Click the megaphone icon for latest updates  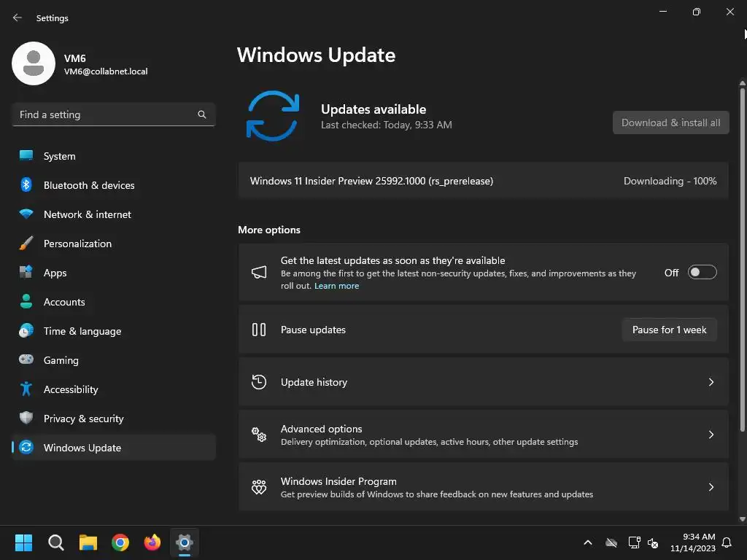point(259,273)
